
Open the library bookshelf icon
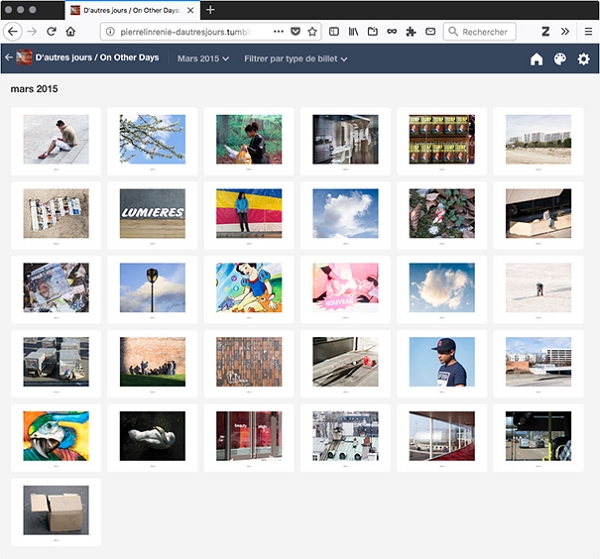353,32
